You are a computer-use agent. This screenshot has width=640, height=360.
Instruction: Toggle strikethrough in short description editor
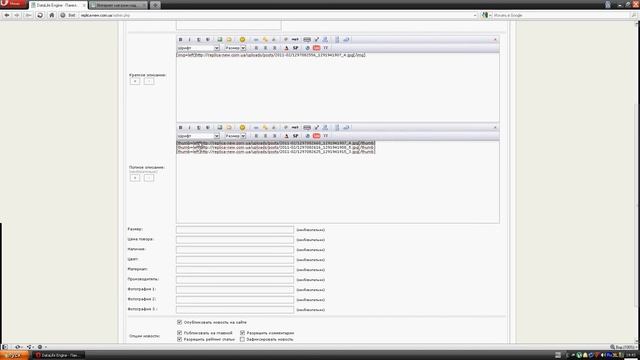[x=207, y=40]
